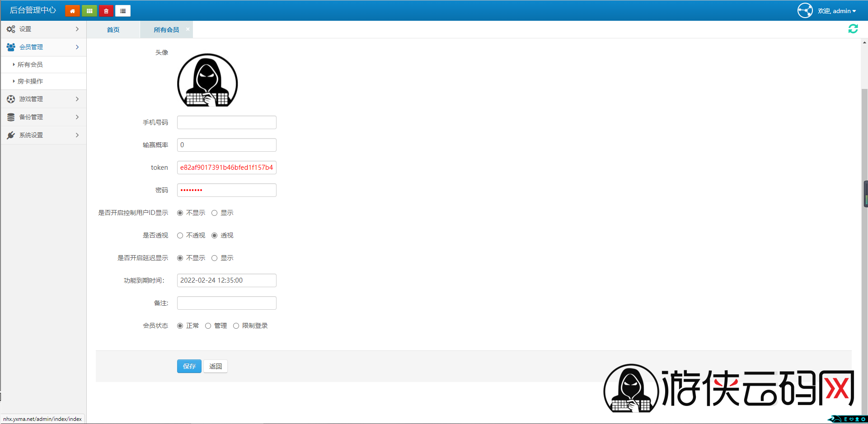Image resolution: width=868 pixels, height=424 pixels.
Task: Click the 游戏管理 menu label
Action: 31,99
